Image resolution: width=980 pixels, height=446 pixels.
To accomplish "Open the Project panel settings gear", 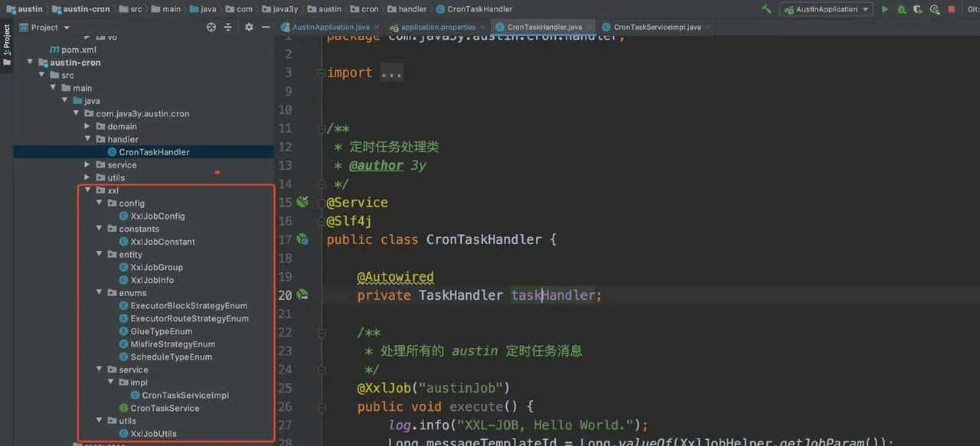I will coord(250,27).
